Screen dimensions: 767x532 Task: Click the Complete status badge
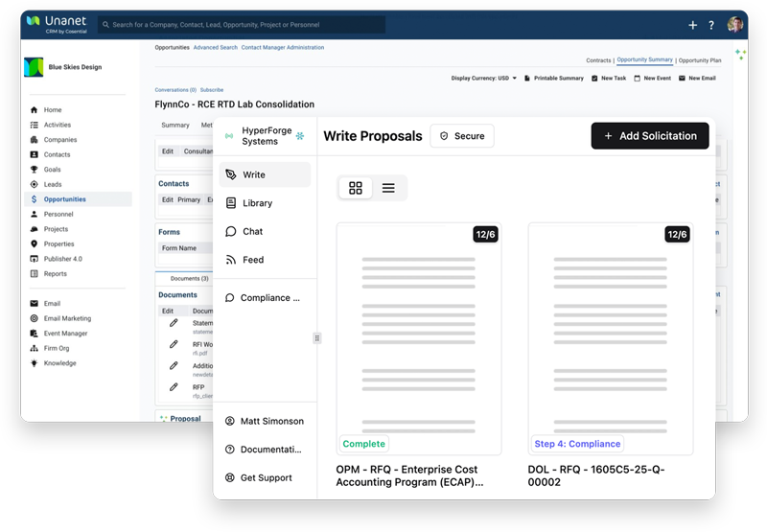(x=364, y=444)
